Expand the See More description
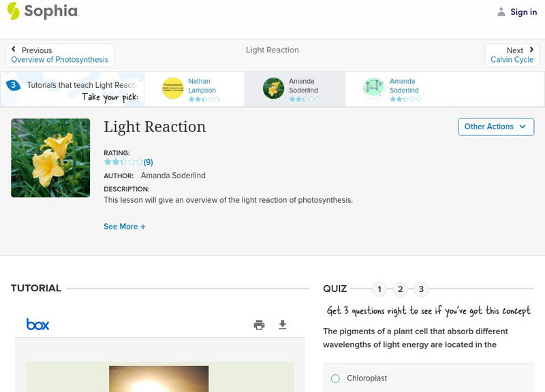545x392 pixels. (125, 226)
